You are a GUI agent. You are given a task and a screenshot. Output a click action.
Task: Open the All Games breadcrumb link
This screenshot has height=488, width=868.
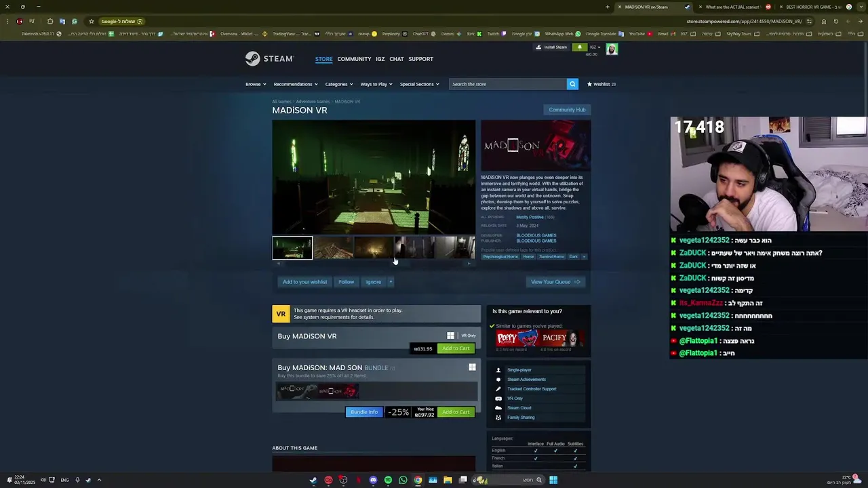(x=281, y=102)
